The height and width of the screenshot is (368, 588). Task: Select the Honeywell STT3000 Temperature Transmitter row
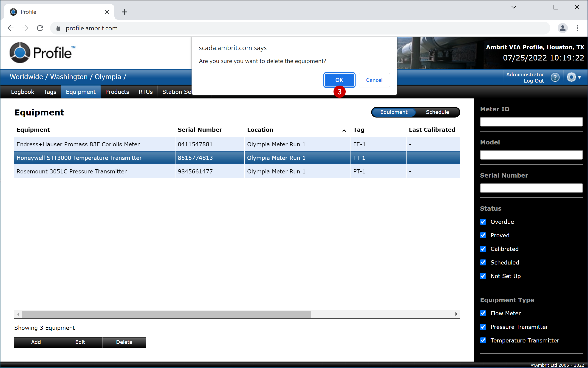tap(237, 158)
